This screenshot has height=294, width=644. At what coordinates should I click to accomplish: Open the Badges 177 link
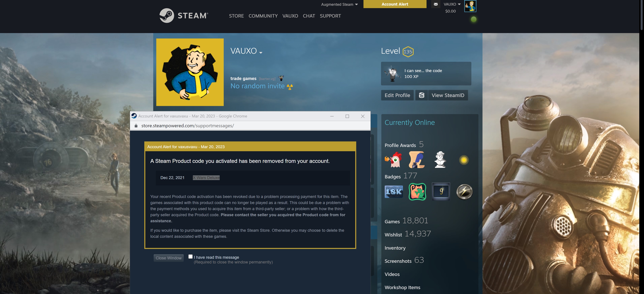tap(401, 176)
